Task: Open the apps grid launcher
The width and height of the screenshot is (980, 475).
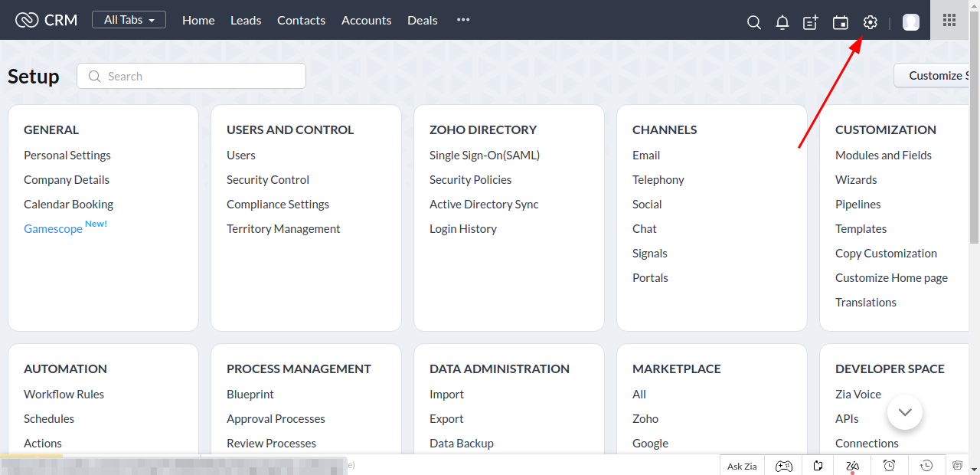Action: pyautogui.click(x=949, y=21)
